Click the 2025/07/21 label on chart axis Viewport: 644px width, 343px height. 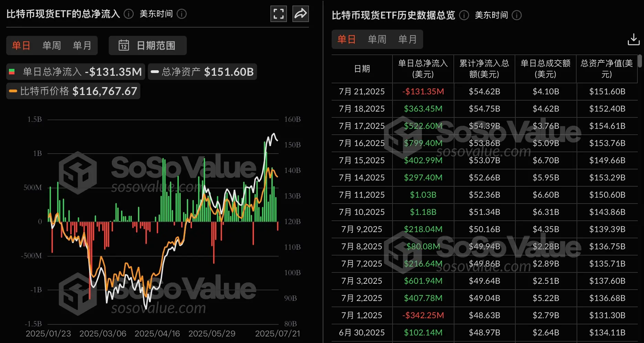(x=278, y=333)
